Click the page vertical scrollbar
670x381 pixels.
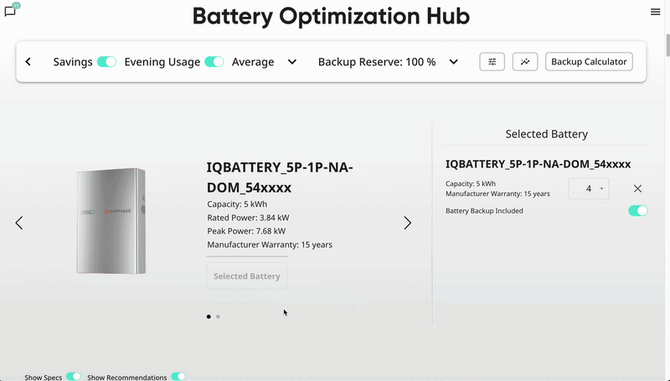667,44
